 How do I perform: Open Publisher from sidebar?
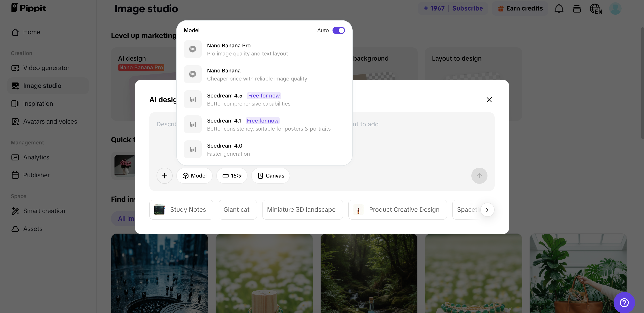point(36,175)
